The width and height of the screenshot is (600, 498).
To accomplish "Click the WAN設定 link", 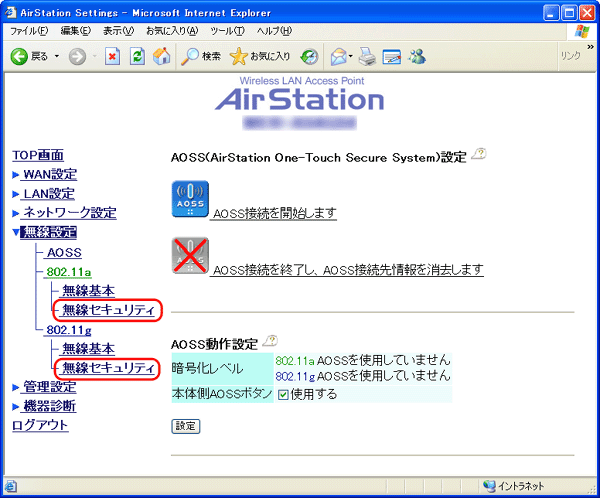I will [50, 175].
